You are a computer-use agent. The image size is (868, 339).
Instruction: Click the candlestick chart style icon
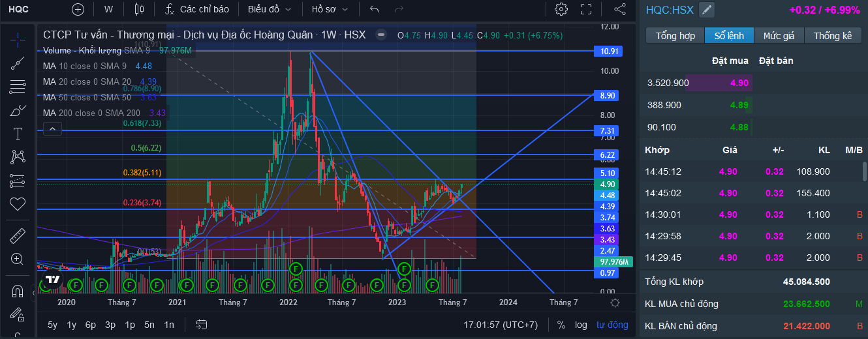(138, 9)
